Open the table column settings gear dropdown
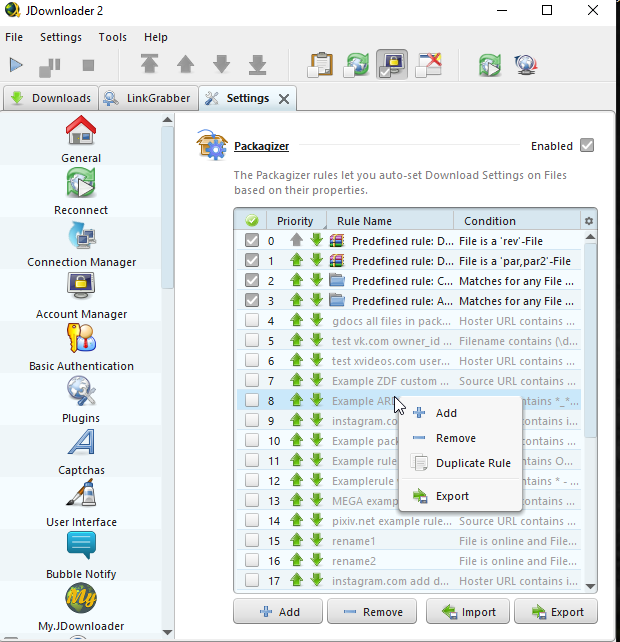Viewport: 620px width, 642px height. [589, 221]
